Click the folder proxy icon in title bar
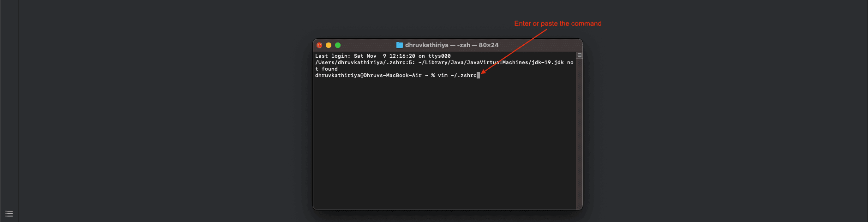The width and height of the screenshot is (868, 222). 400,45
